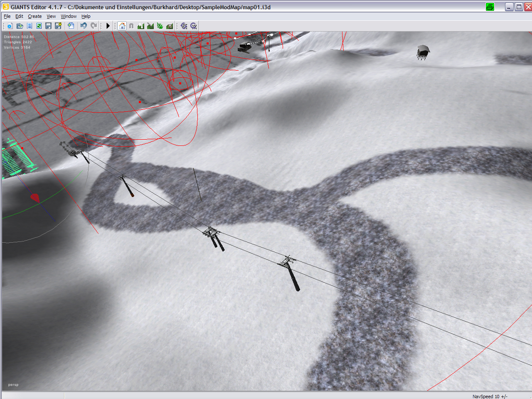Open the Help menu

pyautogui.click(x=86, y=16)
